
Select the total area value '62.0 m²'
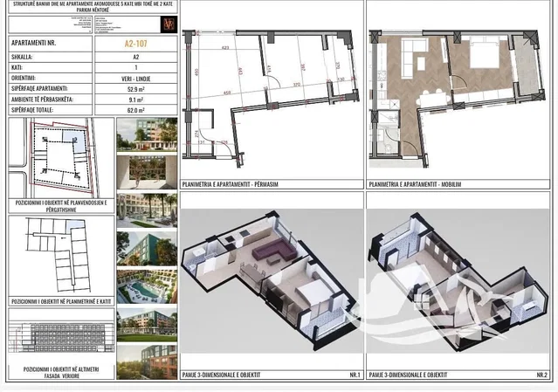[x=136, y=110]
